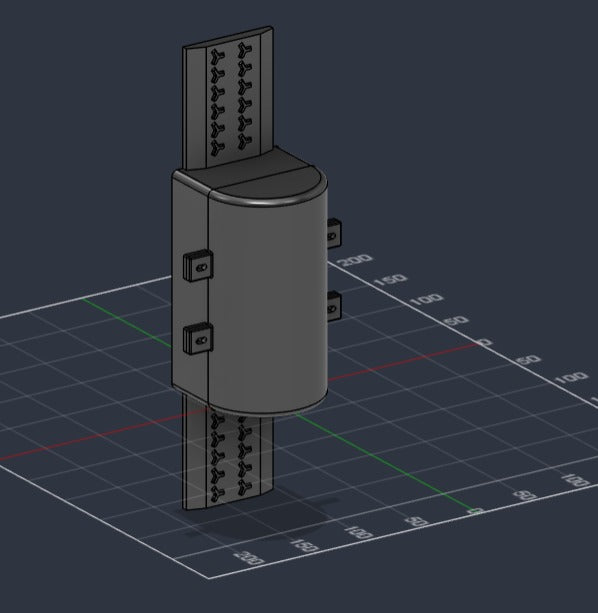Select the curved front face of the housing
Viewport: 598px width, 613px height.
pos(268,305)
